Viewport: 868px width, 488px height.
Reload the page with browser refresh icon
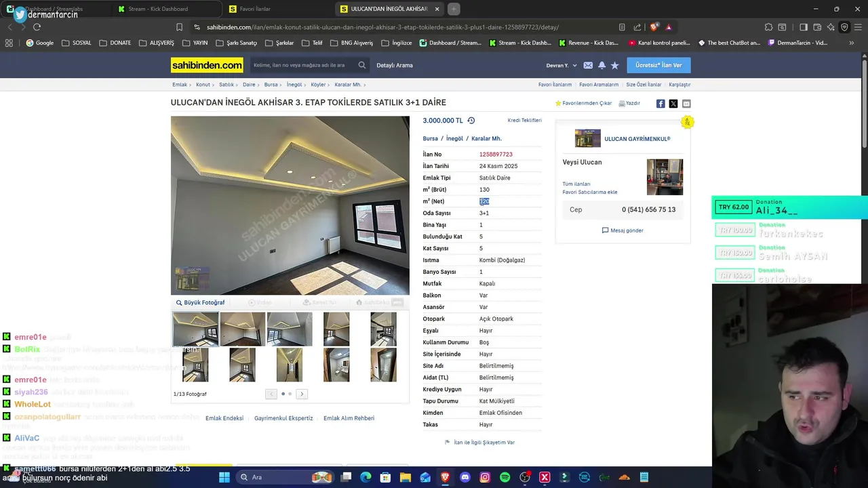pos(37,27)
